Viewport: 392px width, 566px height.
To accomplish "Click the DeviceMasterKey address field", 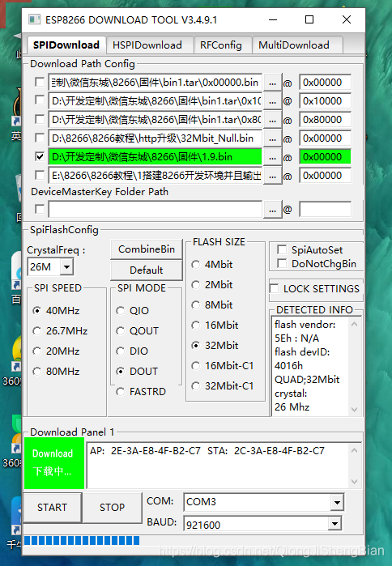I will click(325, 210).
